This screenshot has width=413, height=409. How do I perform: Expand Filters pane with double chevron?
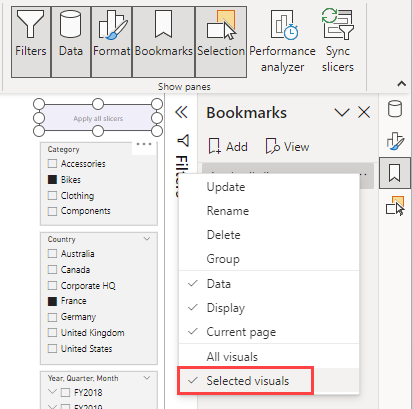click(181, 112)
